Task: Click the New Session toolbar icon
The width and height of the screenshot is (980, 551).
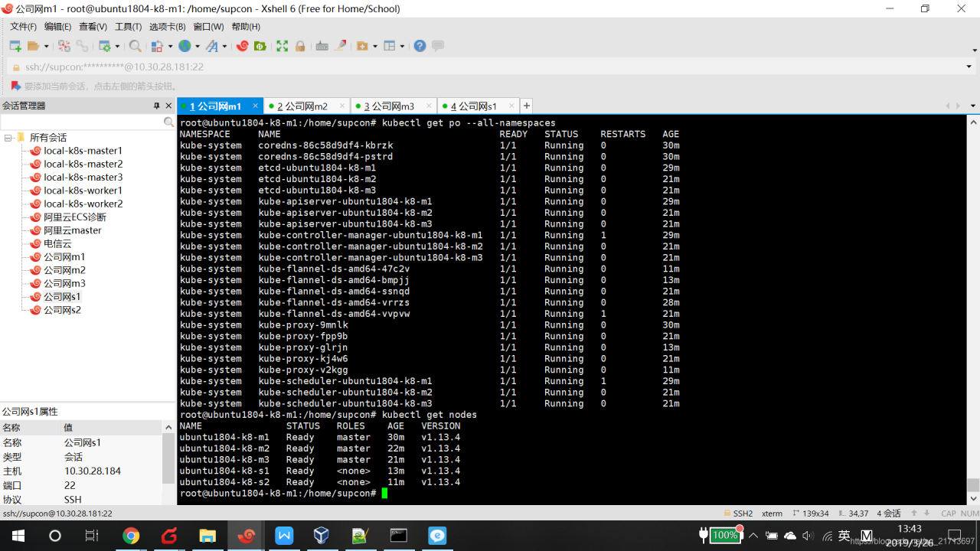Action: (15, 46)
